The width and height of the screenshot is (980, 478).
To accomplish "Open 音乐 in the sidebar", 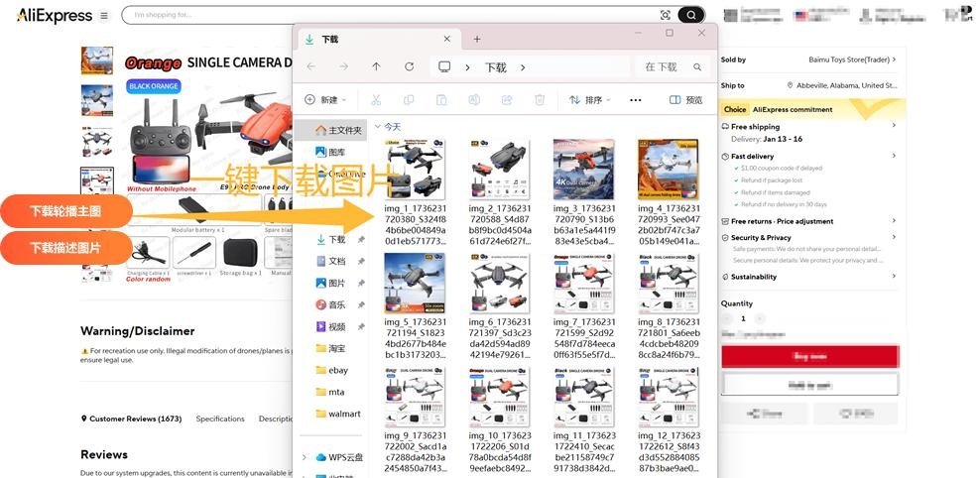I will pyautogui.click(x=332, y=304).
